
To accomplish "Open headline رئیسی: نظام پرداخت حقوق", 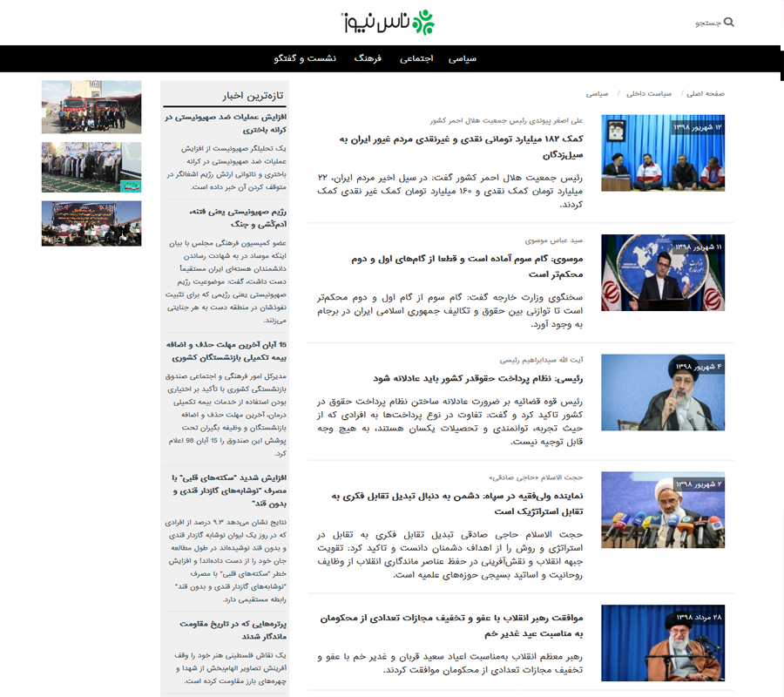I will (477, 378).
